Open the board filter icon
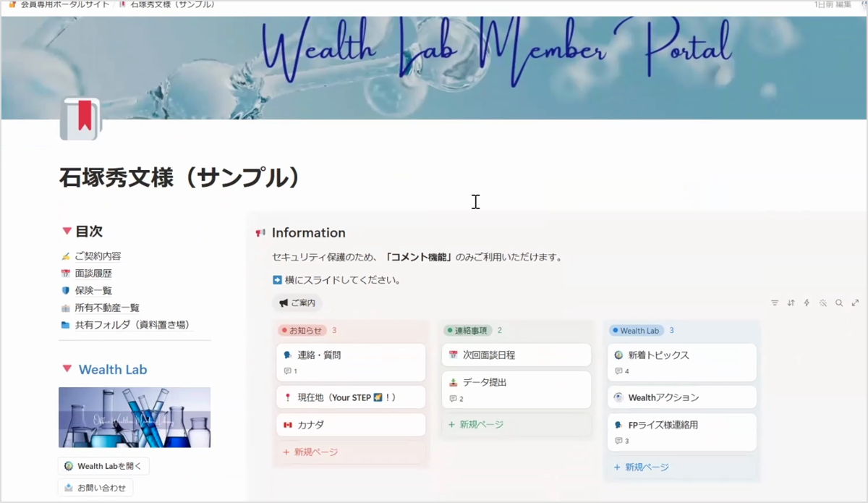The image size is (868, 503). 775,303
